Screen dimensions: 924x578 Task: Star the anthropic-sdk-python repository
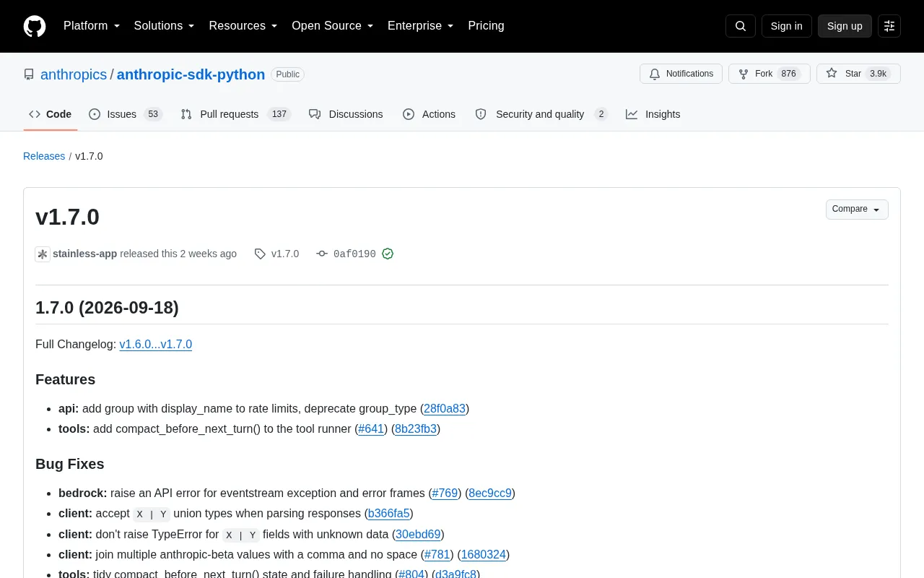pyautogui.click(x=858, y=74)
